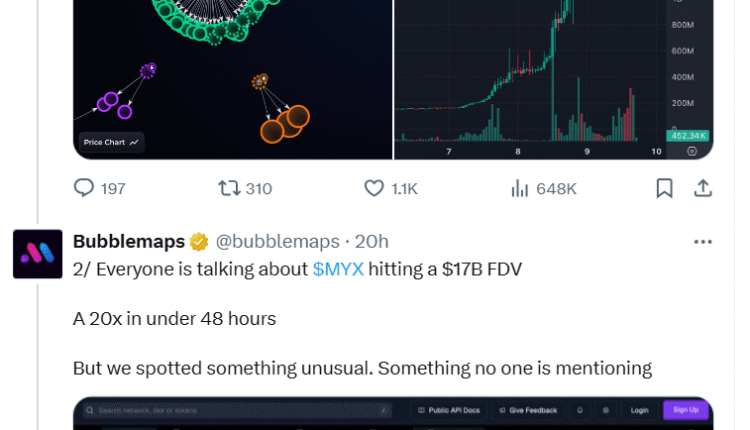
Task: Open the Bubblemaps profile avatar
Action: [x=38, y=254]
